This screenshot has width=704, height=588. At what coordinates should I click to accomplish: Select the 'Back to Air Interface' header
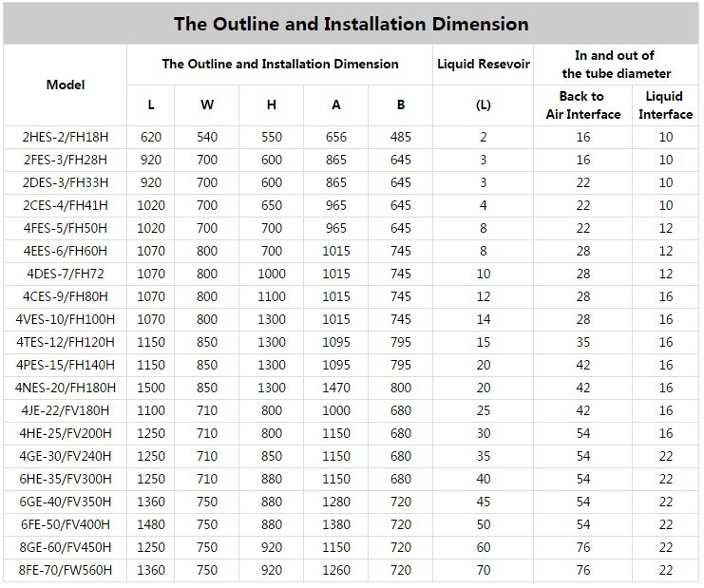(x=580, y=104)
